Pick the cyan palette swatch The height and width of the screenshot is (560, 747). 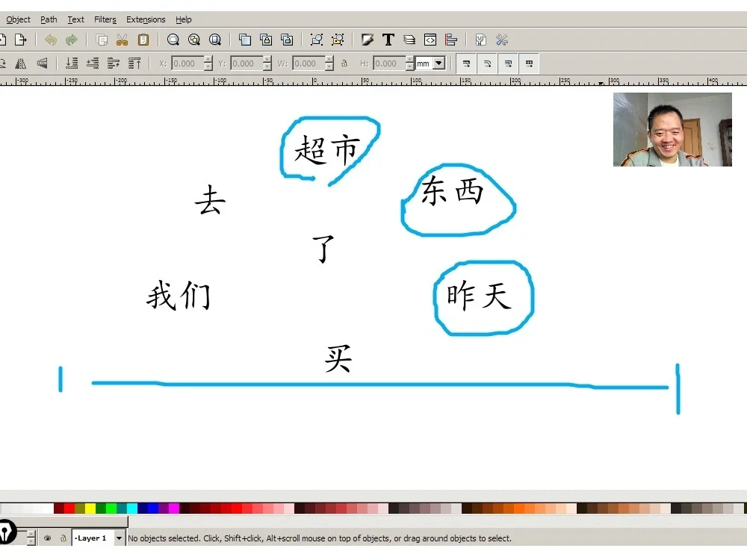pyautogui.click(x=132, y=508)
